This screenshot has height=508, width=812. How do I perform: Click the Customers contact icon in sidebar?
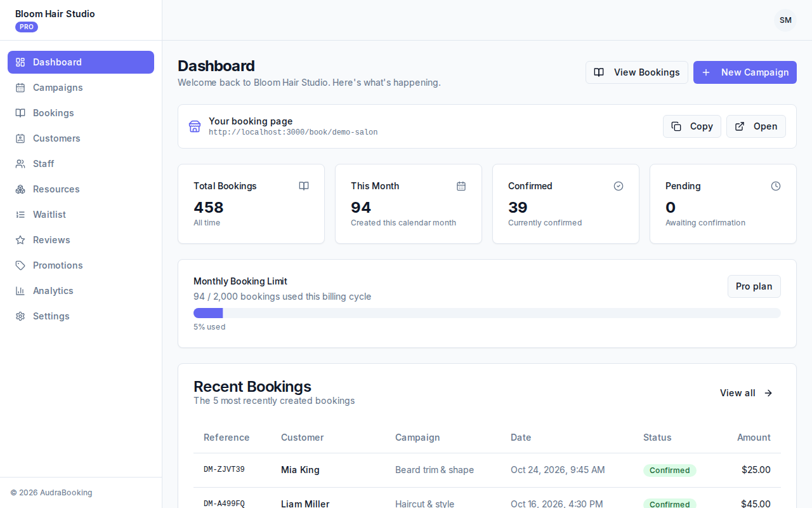click(x=20, y=138)
